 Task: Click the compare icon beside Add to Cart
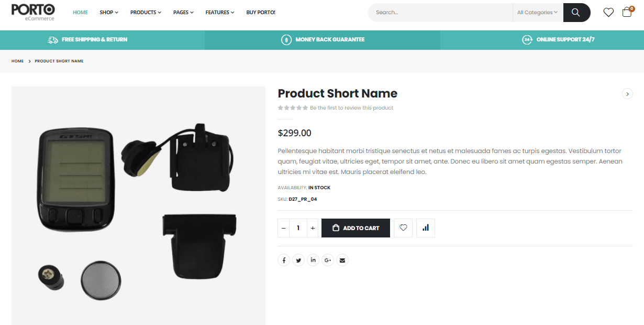click(425, 227)
